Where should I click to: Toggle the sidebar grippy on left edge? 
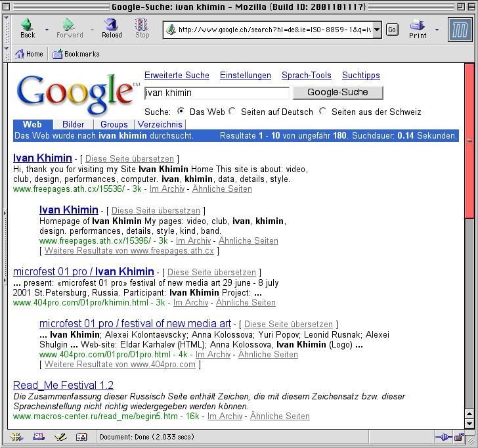click(5, 246)
